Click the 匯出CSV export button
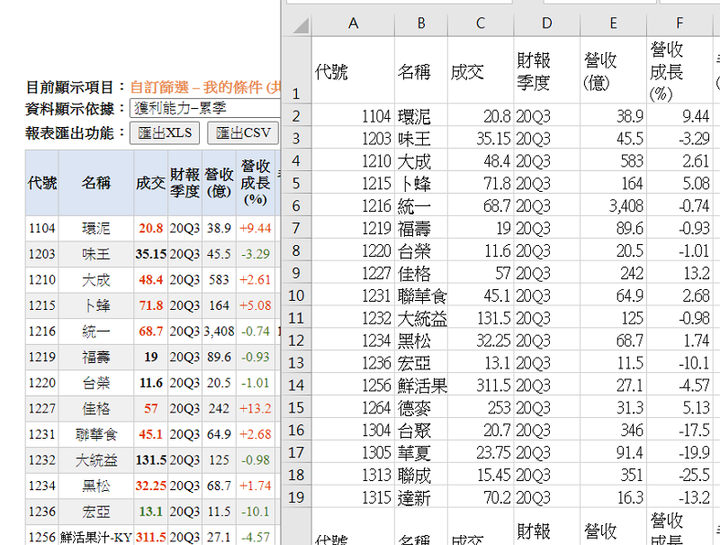 [243, 133]
